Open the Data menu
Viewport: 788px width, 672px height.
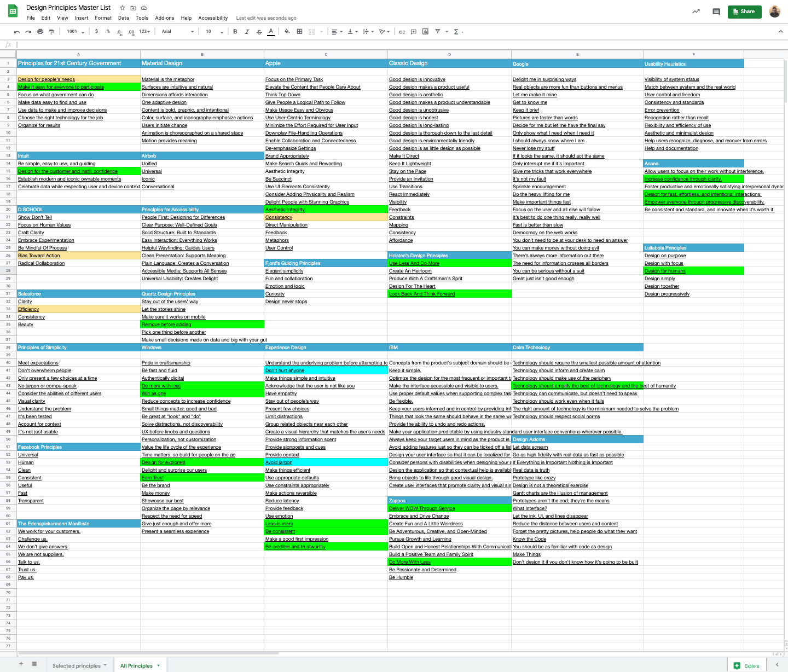(x=124, y=18)
